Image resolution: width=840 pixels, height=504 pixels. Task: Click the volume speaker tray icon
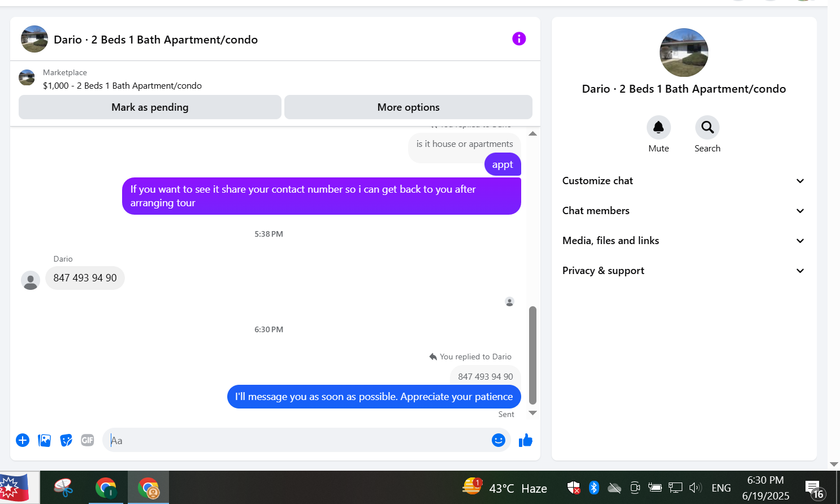tap(695, 488)
